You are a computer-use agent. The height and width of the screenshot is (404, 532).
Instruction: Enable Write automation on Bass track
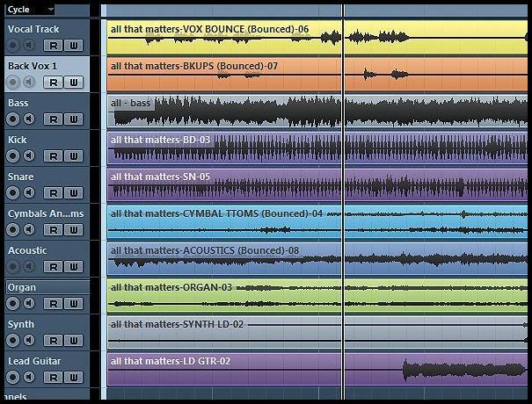[73, 119]
